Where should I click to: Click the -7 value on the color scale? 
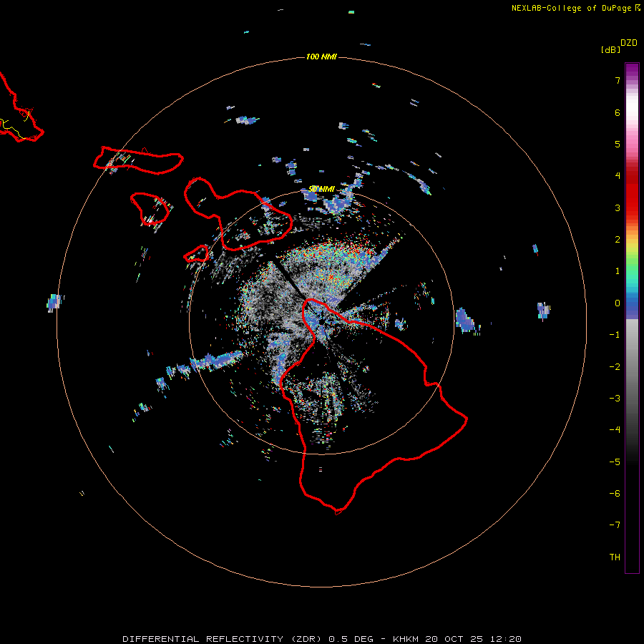615,525
